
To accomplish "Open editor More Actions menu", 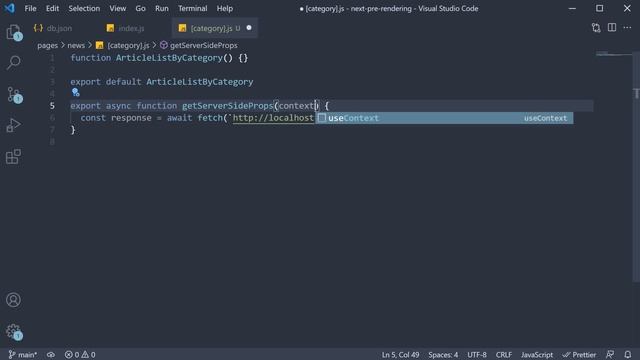I will point(627,28).
